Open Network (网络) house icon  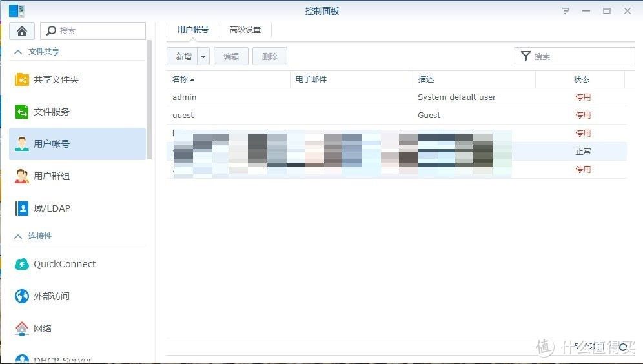click(23, 329)
